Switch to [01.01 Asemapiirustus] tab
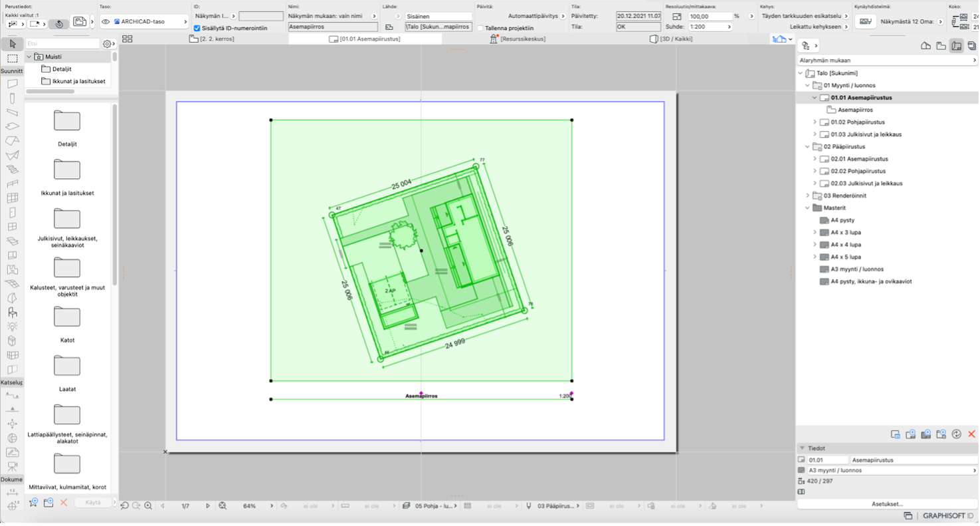Viewport: 980px width, 526px height. [365, 39]
